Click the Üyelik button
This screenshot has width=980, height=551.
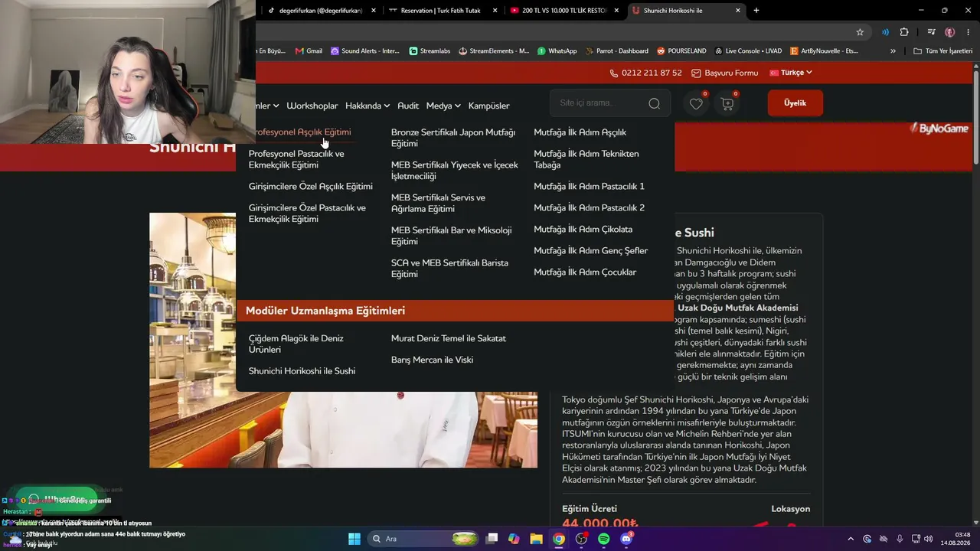(x=795, y=103)
